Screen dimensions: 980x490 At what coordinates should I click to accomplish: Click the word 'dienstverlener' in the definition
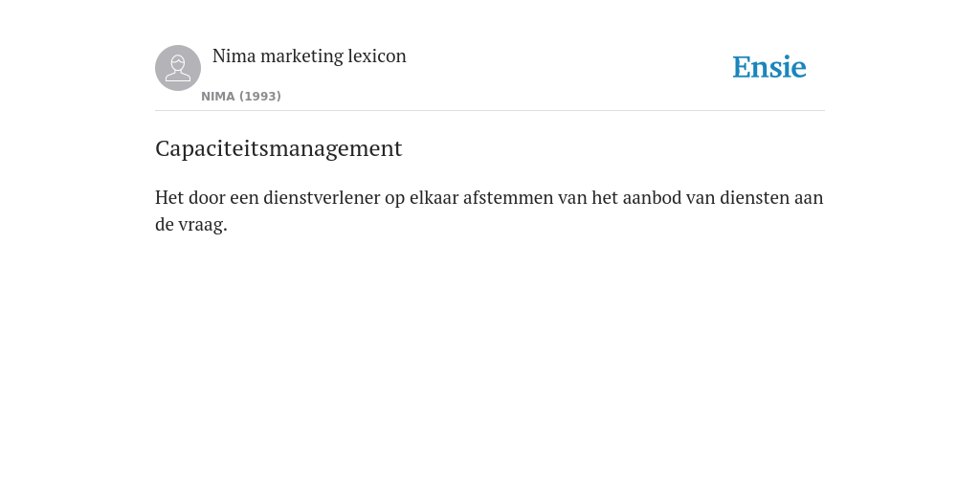[x=322, y=197]
